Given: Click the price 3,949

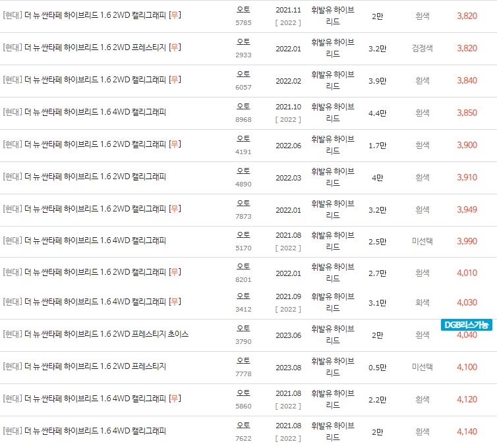Looking at the screenshot, I should tap(467, 210).
